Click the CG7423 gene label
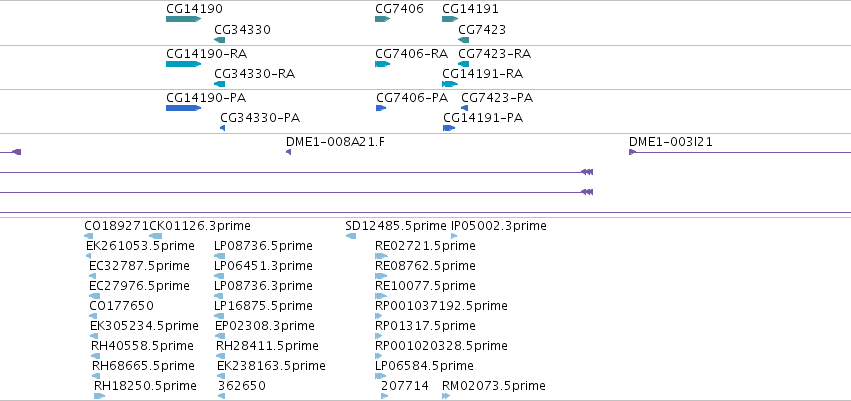 pyautogui.click(x=482, y=29)
